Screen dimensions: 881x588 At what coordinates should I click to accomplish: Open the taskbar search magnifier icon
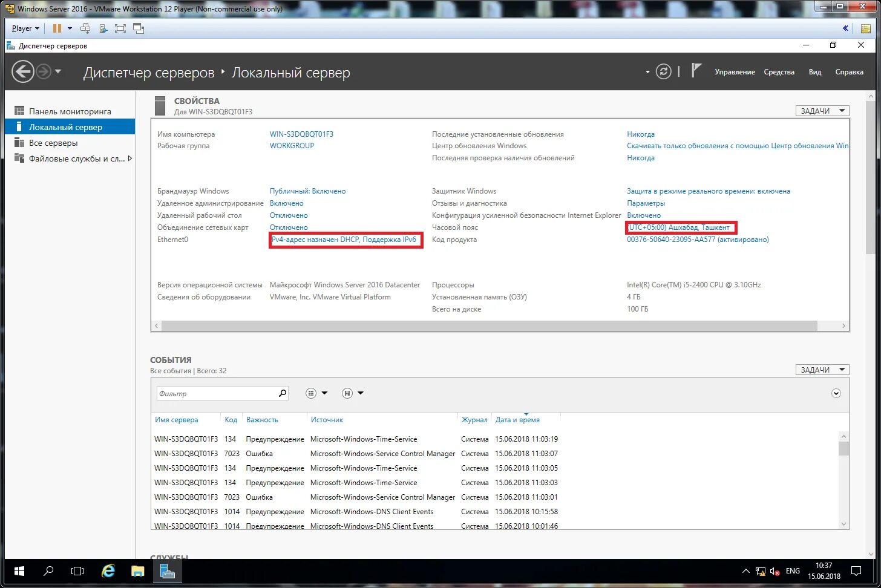coord(48,571)
